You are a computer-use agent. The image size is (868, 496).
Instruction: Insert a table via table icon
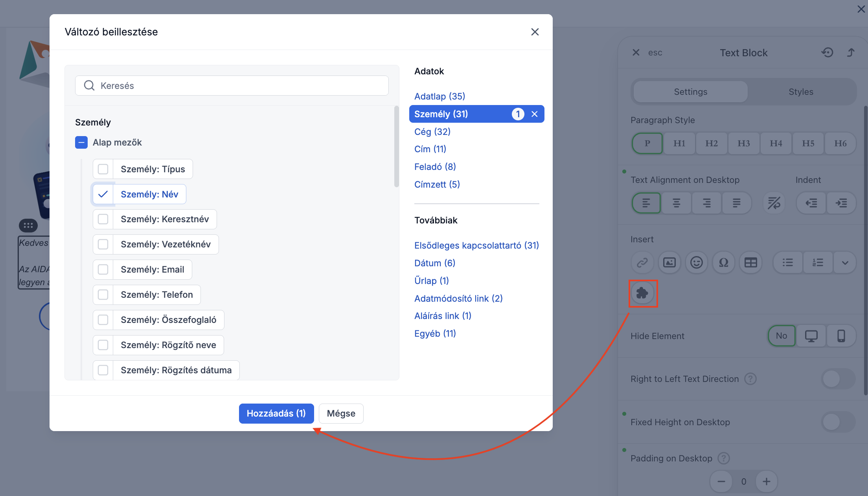point(751,262)
